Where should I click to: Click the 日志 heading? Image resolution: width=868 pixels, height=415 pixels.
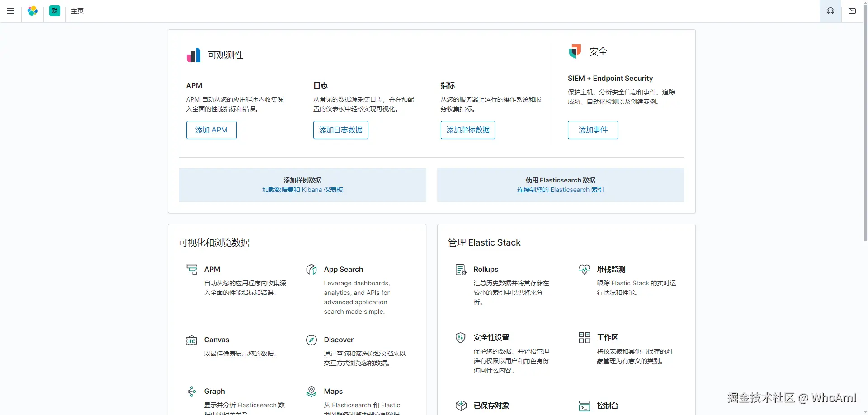click(x=321, y=86)
